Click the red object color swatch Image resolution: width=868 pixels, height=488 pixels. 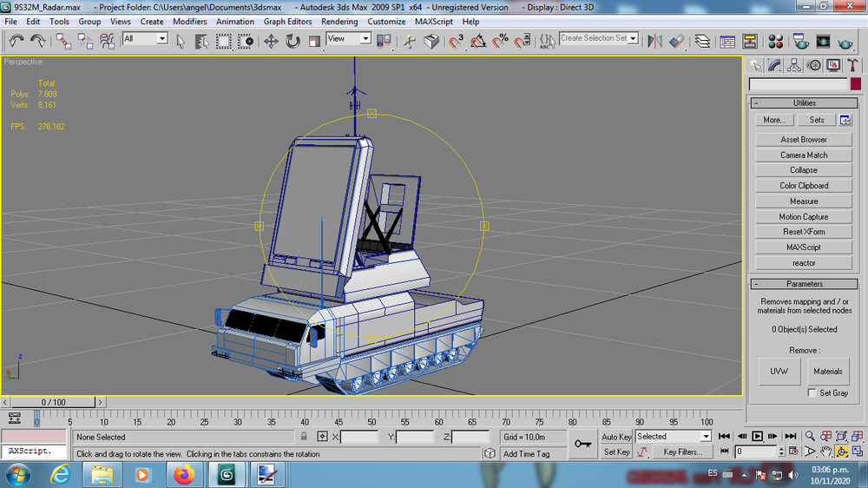(856, 83)
